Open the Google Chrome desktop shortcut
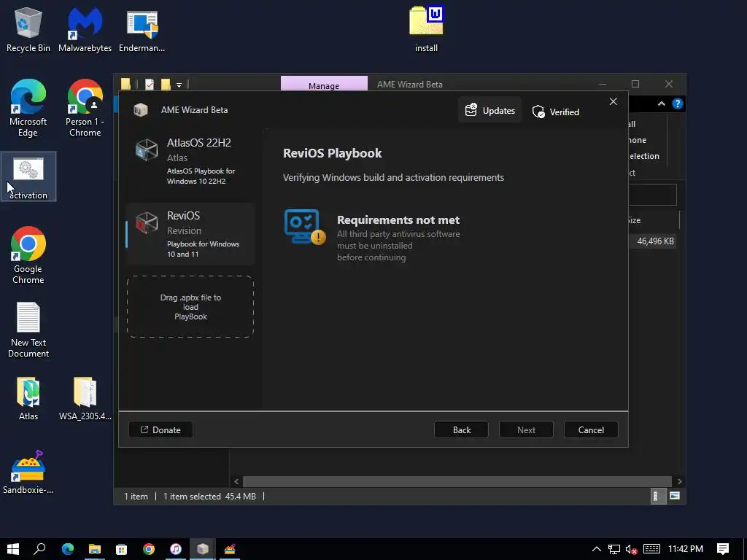747x560 pixels. 28,255
